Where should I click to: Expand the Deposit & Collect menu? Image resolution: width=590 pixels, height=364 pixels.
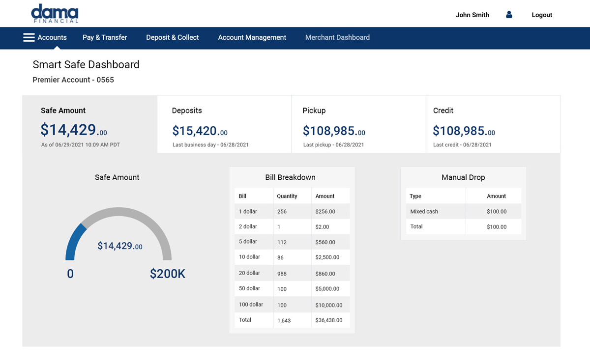[172, 38]
